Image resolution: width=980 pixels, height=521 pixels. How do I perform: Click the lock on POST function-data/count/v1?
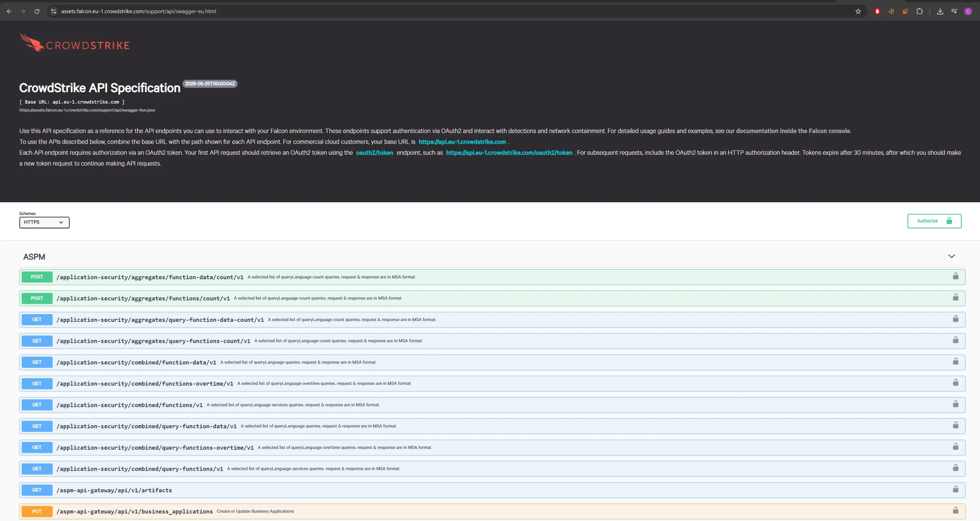(955, 276)
